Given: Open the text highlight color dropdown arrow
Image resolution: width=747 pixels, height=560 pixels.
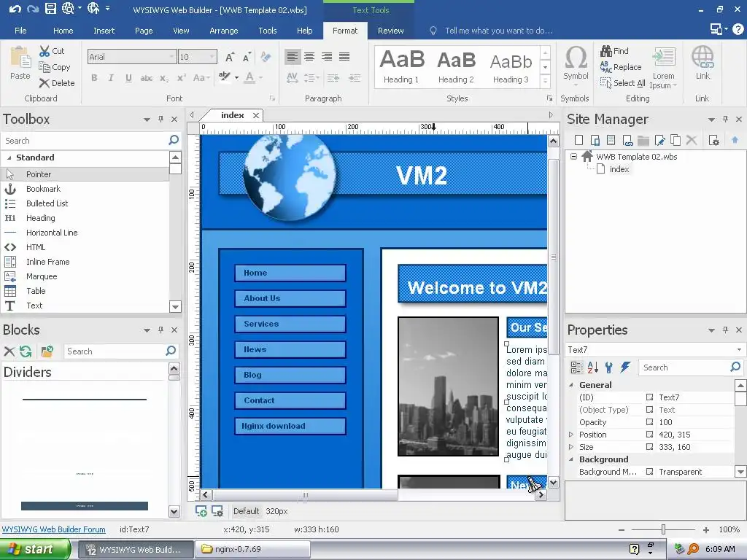Looking at the screenshot, I should (x=237, y=77).
